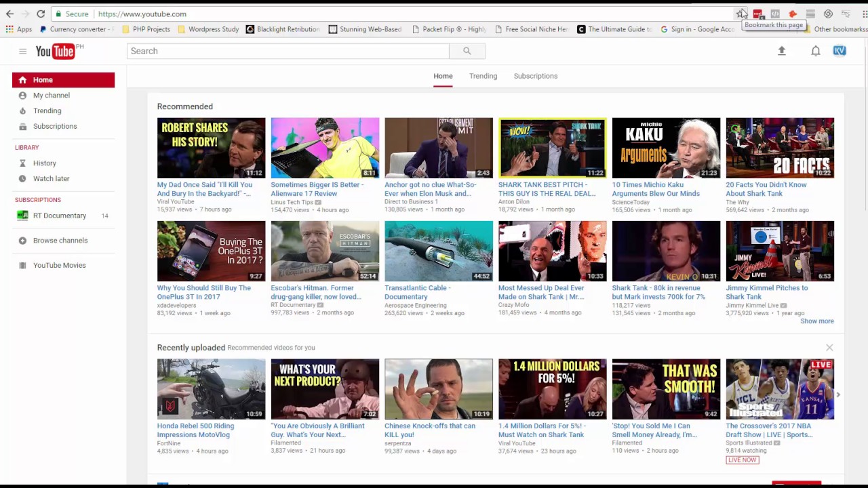Open the hamburger guide menu

click(22, 52)
